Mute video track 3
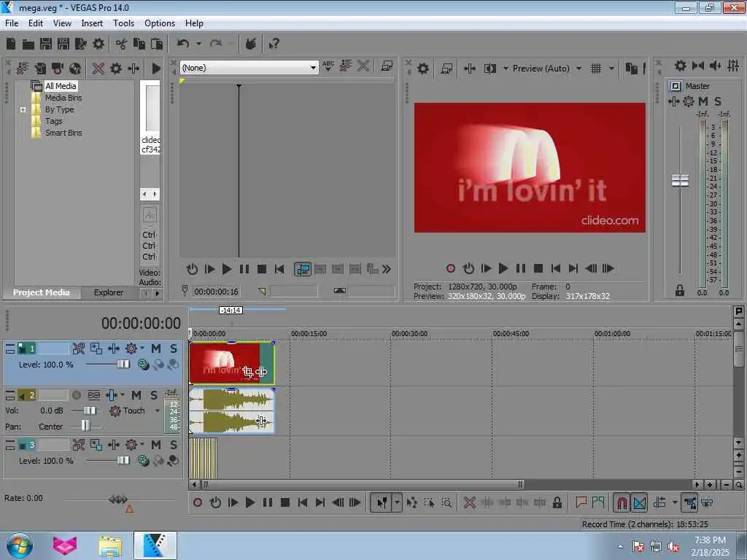Image resolution: width=747 pixels, height=560 pixels. coord(156,445)
